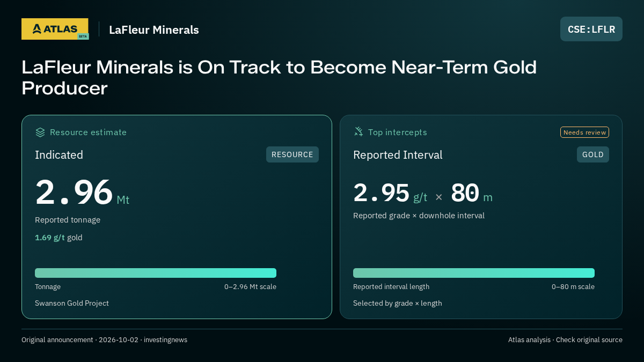Click the Reported interval length label
The height and width of the screenshot is (362, 644).
click(391, 287)
